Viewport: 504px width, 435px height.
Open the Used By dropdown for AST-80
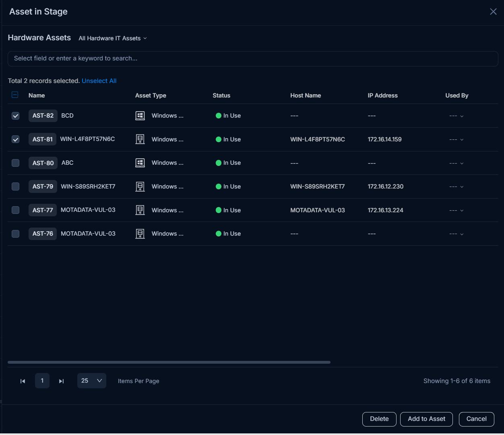456,163
